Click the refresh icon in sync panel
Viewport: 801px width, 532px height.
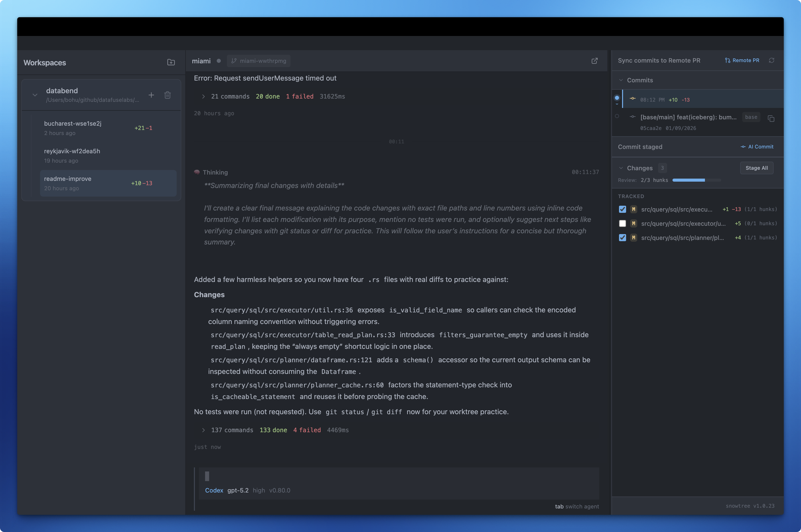point(772,60)
